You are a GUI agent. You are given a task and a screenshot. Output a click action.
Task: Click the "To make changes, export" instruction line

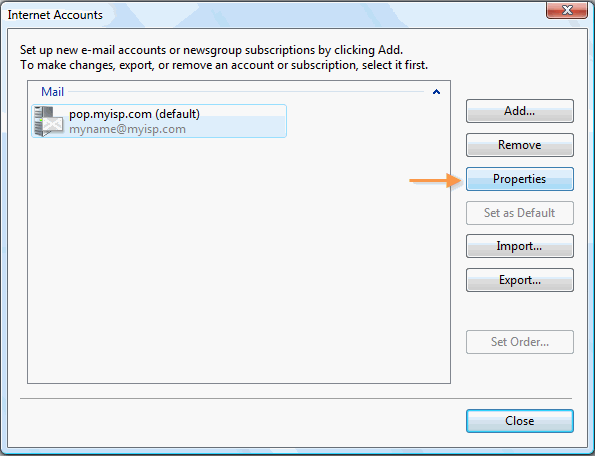[x=224, y=65]
